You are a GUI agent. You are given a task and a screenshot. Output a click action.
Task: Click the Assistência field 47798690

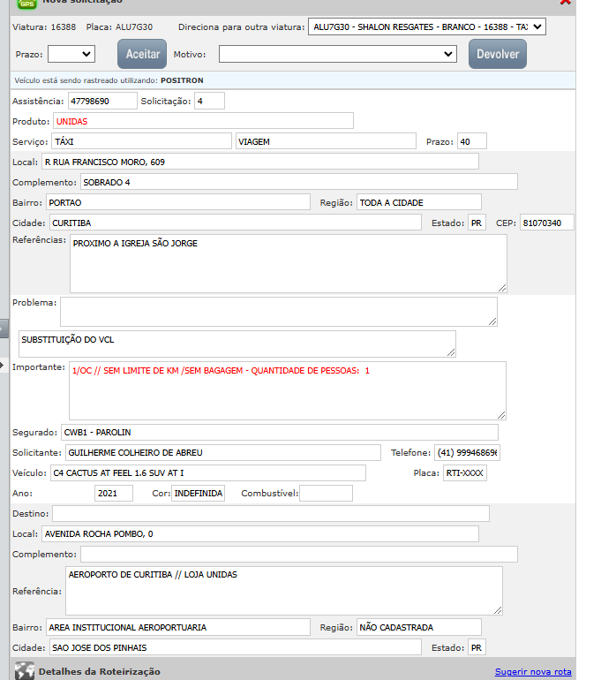click(x=102, y=101)
